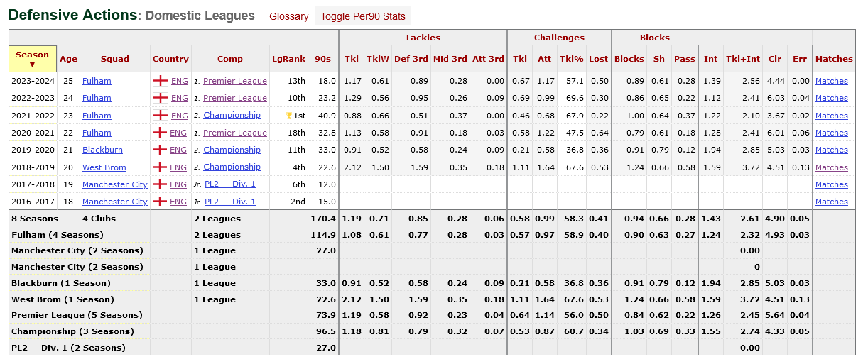View Matches for 2018-2019 season
868x364 pixels.
[x=831, y=167]
